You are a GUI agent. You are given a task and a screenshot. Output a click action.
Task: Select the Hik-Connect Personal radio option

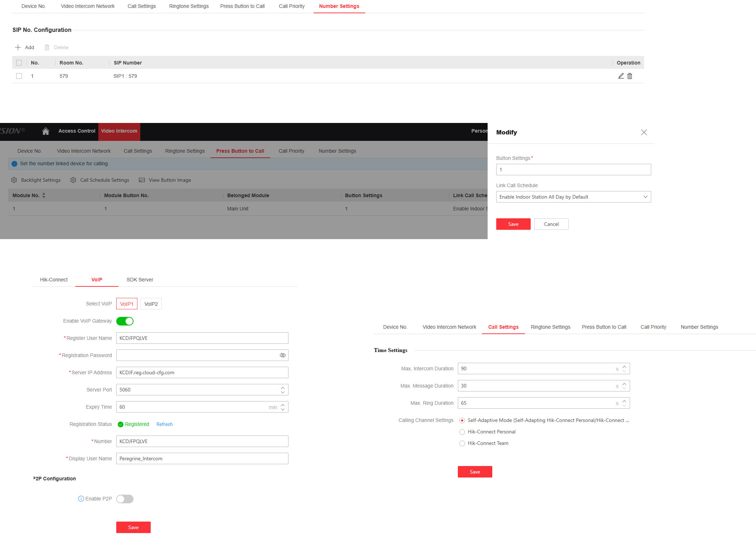tap(462, 432)
